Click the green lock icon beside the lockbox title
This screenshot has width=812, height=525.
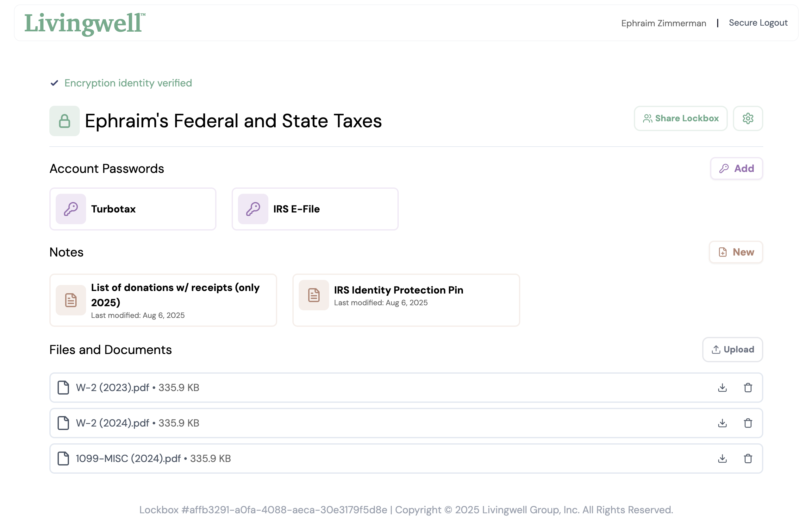click(x=64, y=121)
